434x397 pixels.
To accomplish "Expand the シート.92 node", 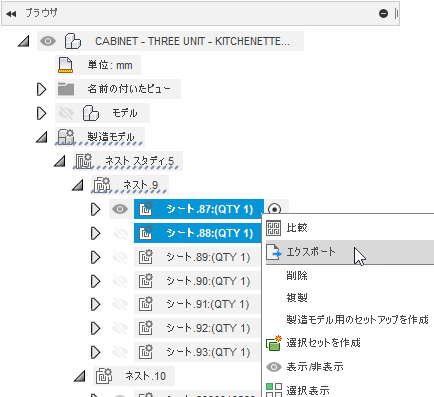I will pyautogui.click(x=95, y=328).
